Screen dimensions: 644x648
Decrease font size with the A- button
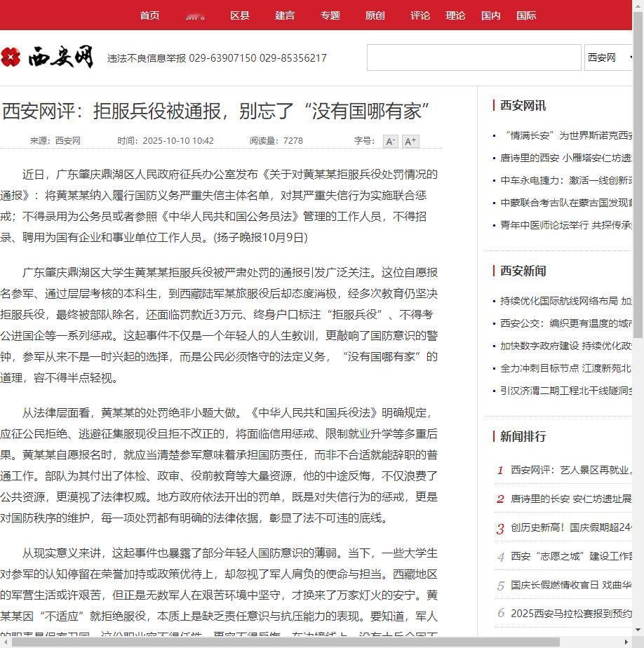click(390, 142)
